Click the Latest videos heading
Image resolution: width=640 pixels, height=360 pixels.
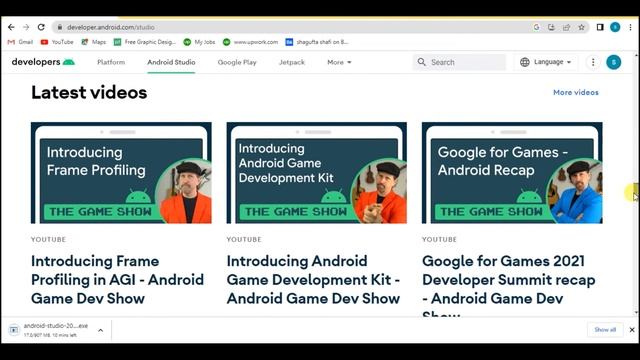[89, 93]
